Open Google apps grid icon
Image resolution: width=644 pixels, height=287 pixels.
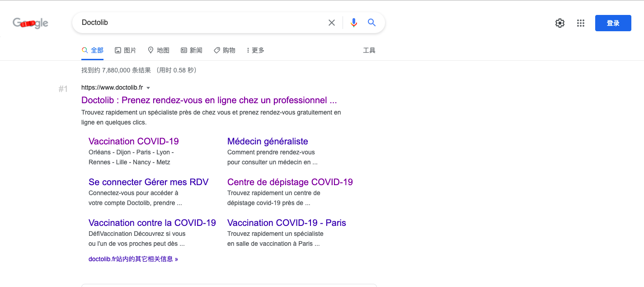(x=581, y=23)
